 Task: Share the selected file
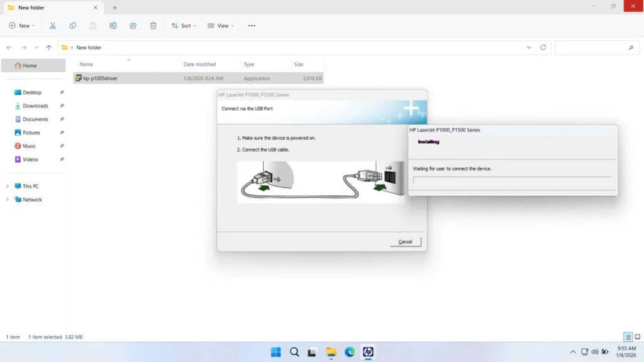(x=133, y=26)
